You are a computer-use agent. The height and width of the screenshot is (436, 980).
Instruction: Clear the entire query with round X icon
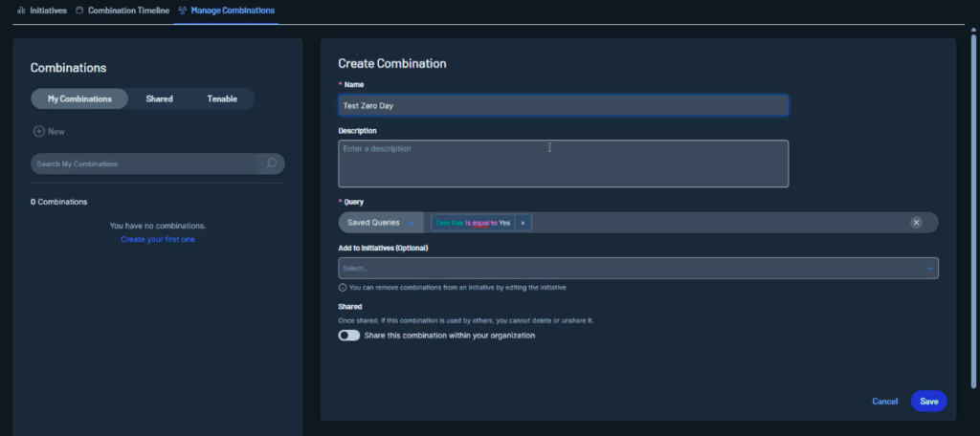916,223
